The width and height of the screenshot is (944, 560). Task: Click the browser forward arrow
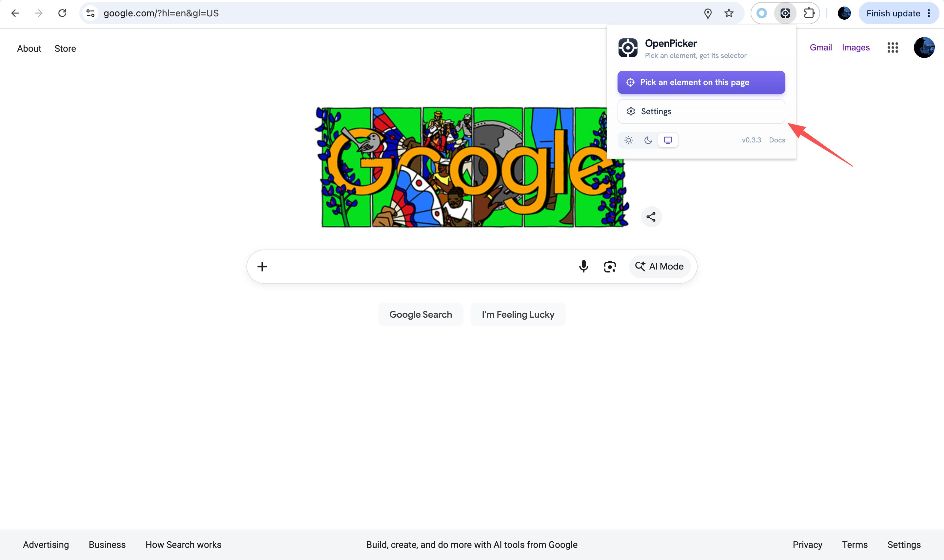(39, 13)
